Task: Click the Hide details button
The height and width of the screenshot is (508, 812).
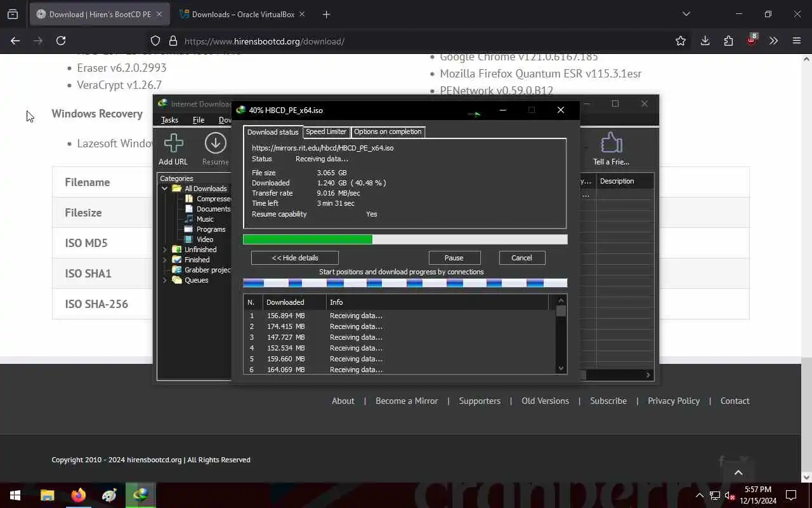Action: click(x=295, y=258)
